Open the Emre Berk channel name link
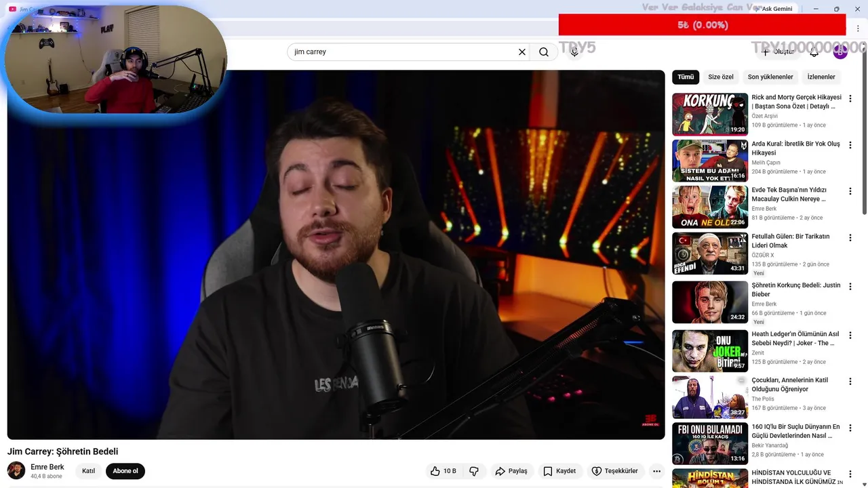This screenshot has width=868, height=488. [x=47, y=467]
